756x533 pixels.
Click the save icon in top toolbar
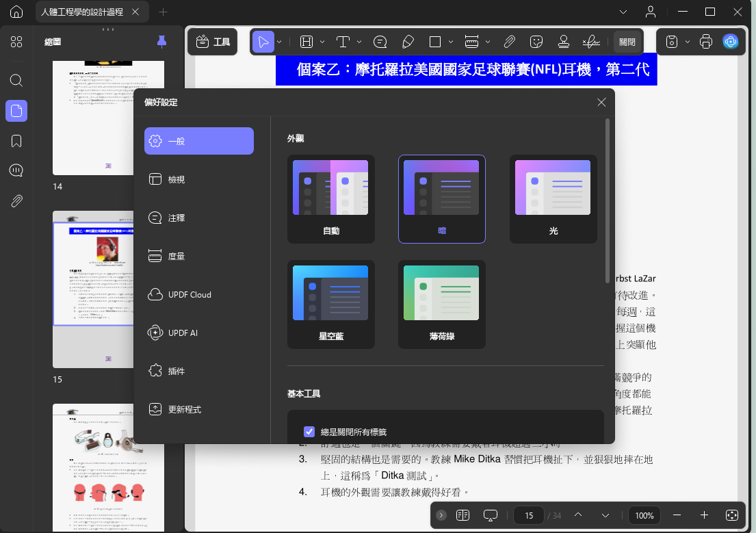pos(672,42)
